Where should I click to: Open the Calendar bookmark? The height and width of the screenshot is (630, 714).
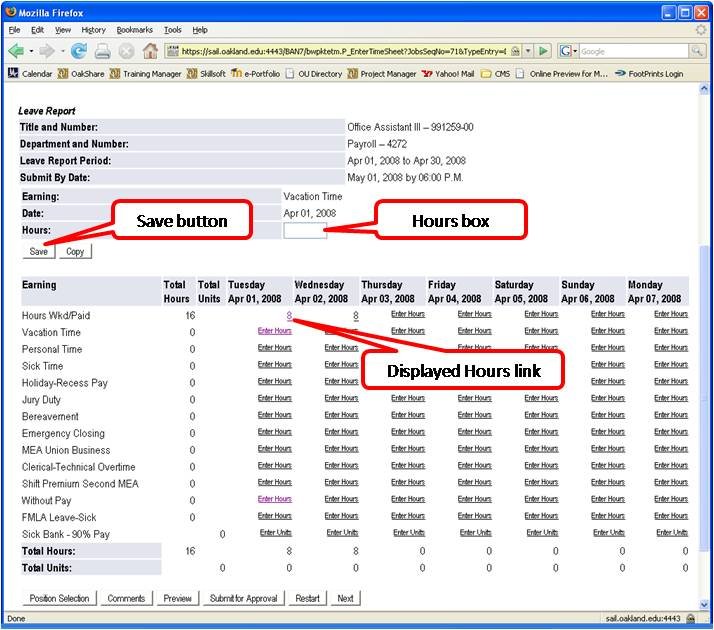point(30,74)
